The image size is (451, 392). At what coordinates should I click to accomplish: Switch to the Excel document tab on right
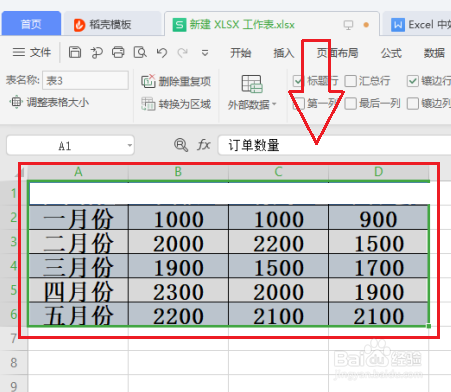pyautogui.click(x=417, y=24)
